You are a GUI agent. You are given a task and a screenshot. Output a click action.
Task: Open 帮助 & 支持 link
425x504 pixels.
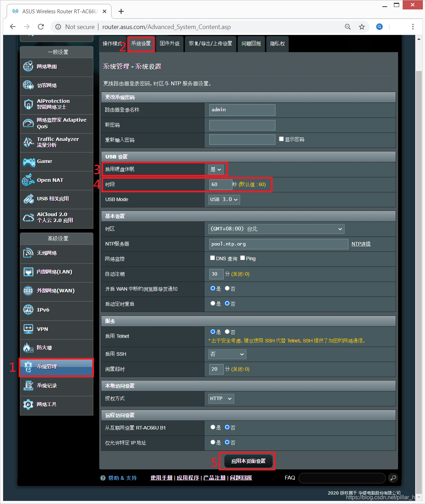click(122, 478)
